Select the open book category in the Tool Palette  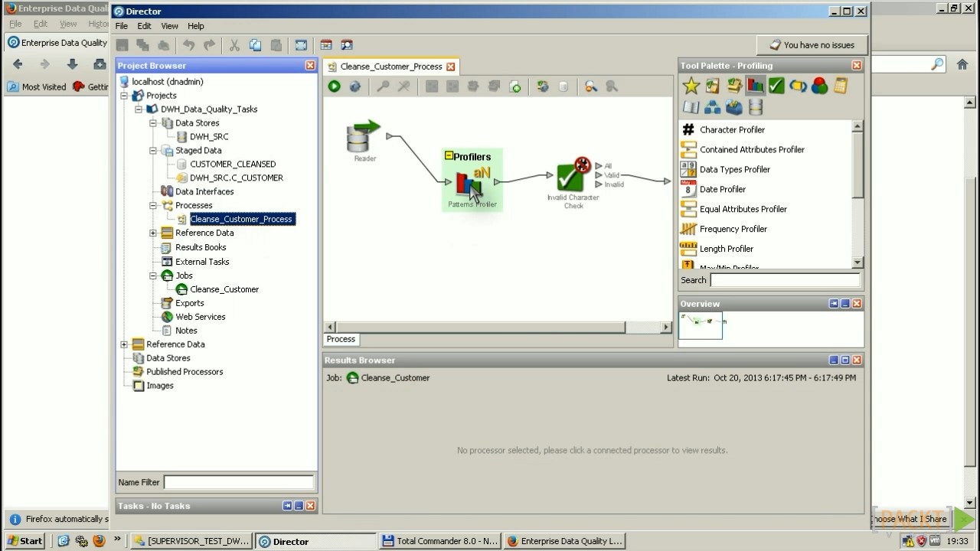[691, 107]
